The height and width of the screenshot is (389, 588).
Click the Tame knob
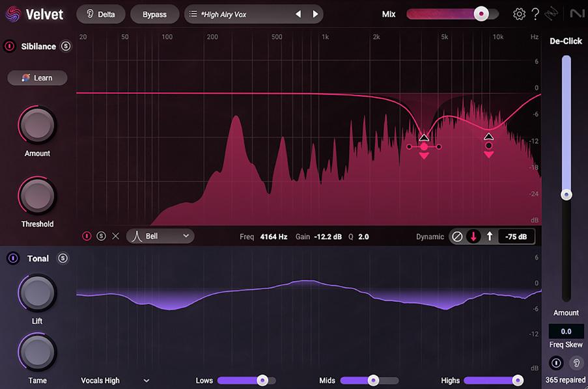37,353
